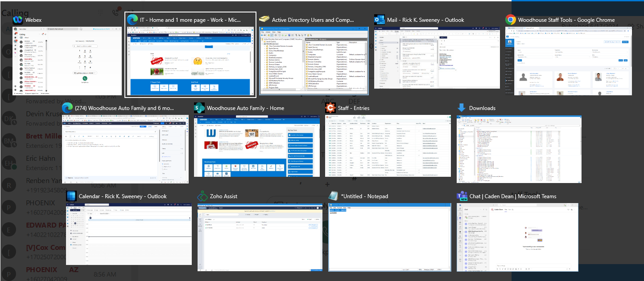Click the orange icon beside 'Staff - Entries'

tap(330, 108)
